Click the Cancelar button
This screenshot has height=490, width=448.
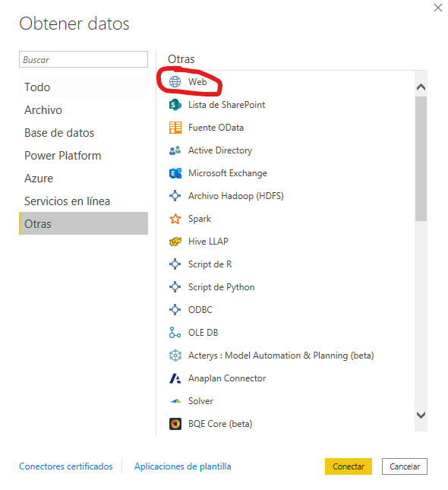pyautogui.click(x=405, y=466)
